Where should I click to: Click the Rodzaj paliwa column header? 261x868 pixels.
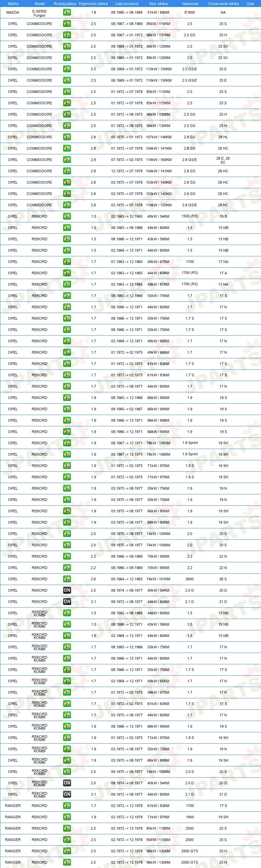(x=65, y=4)
